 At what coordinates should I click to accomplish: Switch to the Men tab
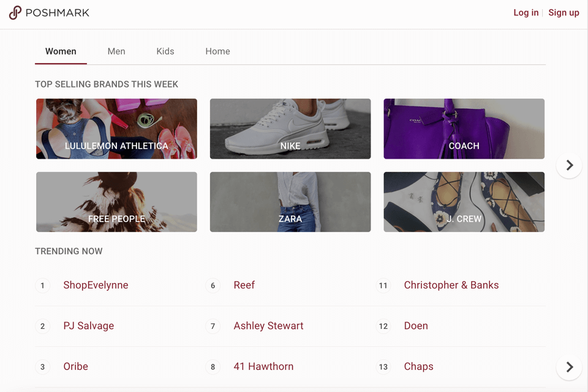click(116, 51)
